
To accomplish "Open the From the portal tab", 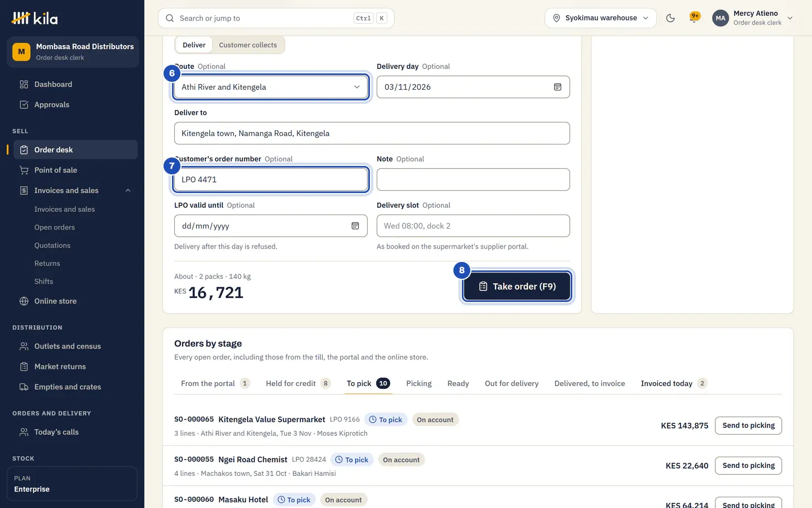I will 215,384.
